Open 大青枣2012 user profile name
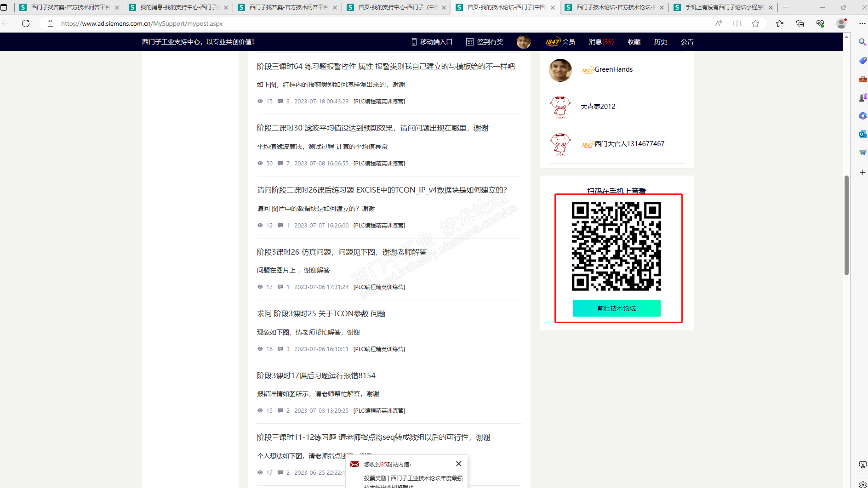The image size is (868, 488). point(598,107)
